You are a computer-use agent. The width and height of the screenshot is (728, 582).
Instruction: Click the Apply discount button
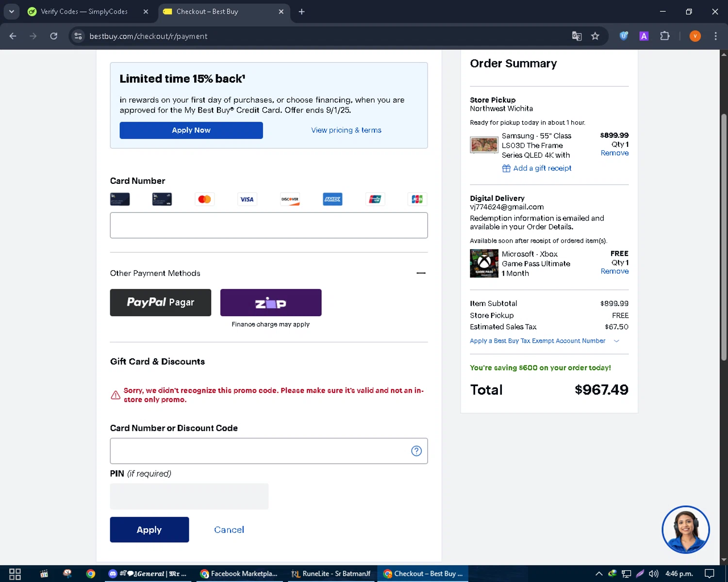[x=149, y=530]
